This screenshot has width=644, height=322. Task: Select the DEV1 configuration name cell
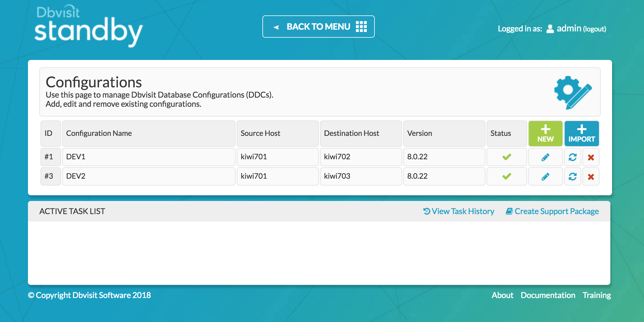149,157
